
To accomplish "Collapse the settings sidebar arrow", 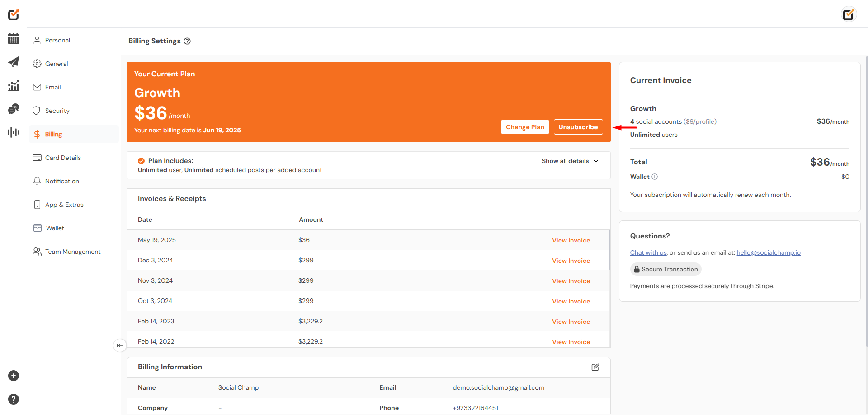I will pos(120,345).
